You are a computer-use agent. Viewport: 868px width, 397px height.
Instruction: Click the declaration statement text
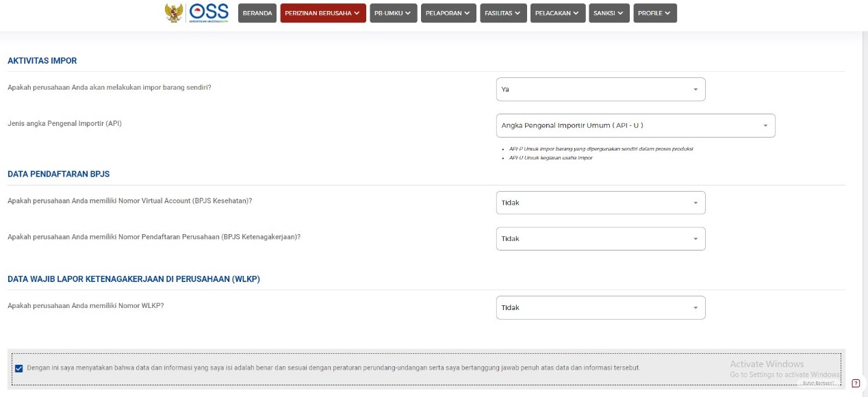coord(333,368)
